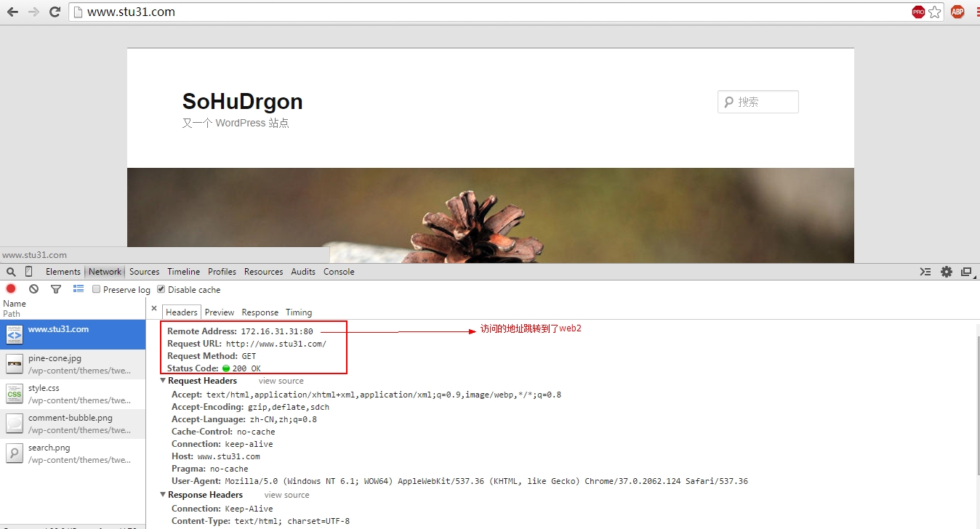Show the Console panel
Screen dimensions: 980x529
click(x=339, y=272)
